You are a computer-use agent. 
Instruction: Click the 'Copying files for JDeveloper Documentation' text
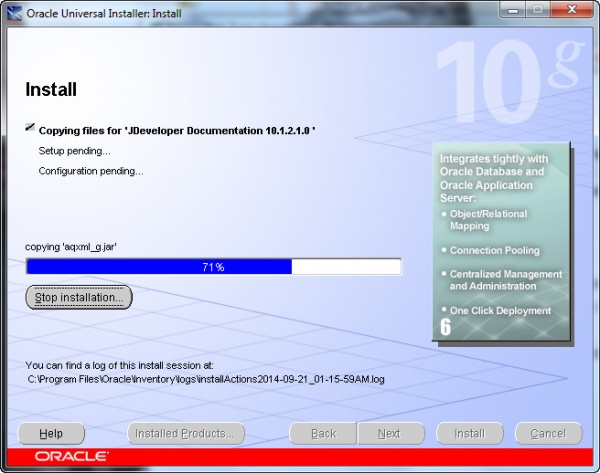coord(177,131)
